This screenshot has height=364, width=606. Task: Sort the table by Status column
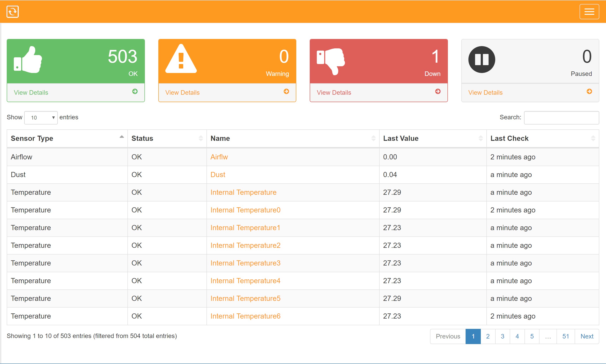(x=167, y=138)
